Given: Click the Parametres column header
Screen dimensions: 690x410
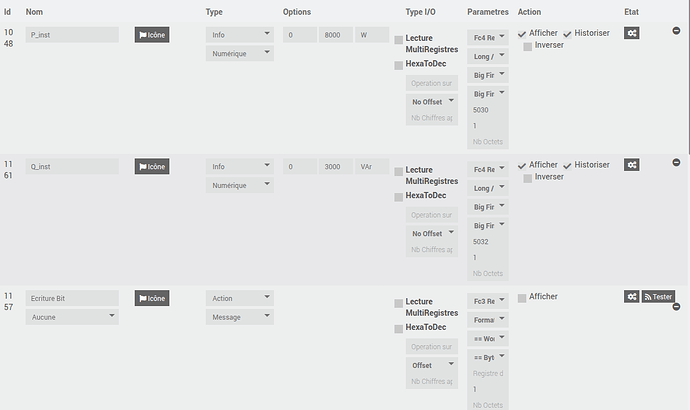Looking at the screenshot, I should 488,12.
